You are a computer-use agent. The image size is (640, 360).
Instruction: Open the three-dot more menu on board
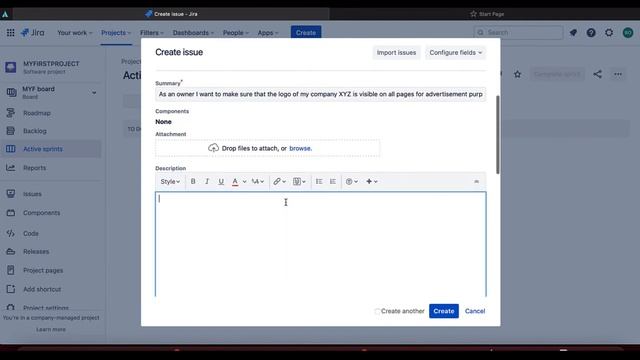[x=618, y=74]
